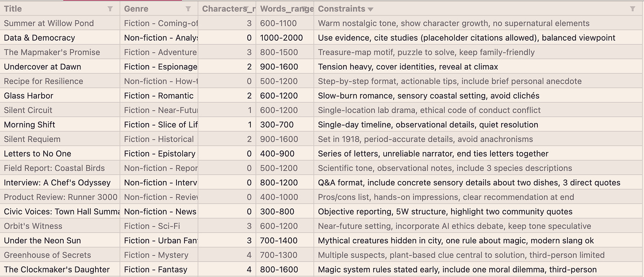Toggle the sort arrow beside the Constraints header

[x=370, y=9]
